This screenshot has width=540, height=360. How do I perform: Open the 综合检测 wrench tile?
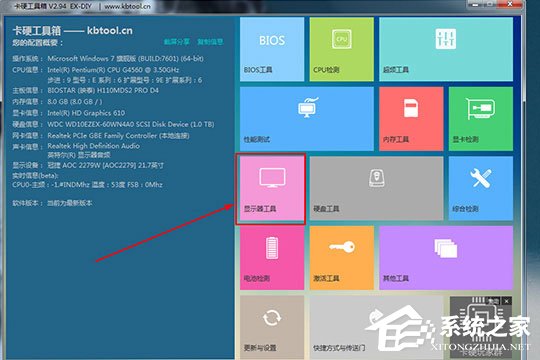click(x=480, y=188)
